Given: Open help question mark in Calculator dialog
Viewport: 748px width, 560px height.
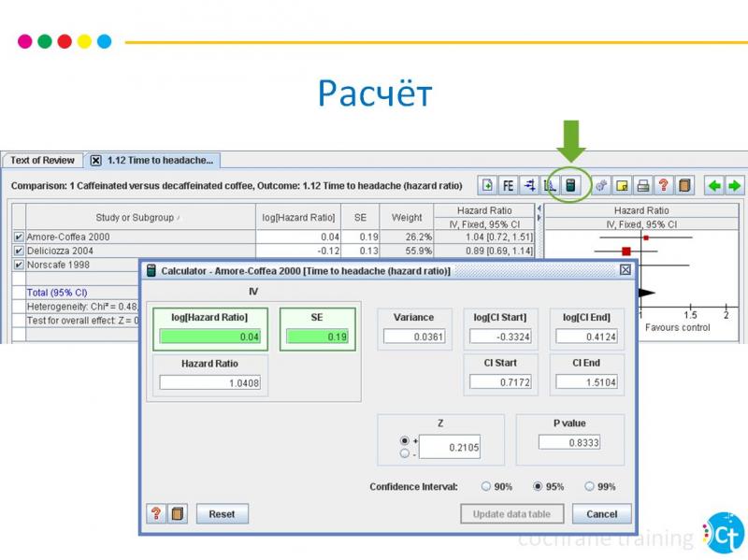Looking at the screenshot, I should (x=156, y=514).
